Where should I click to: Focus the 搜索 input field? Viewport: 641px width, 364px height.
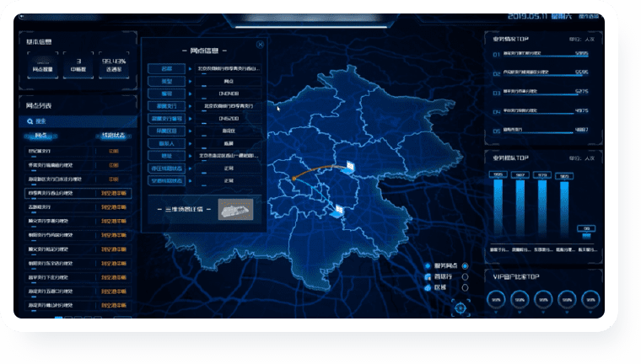click(x=78, y=121)
